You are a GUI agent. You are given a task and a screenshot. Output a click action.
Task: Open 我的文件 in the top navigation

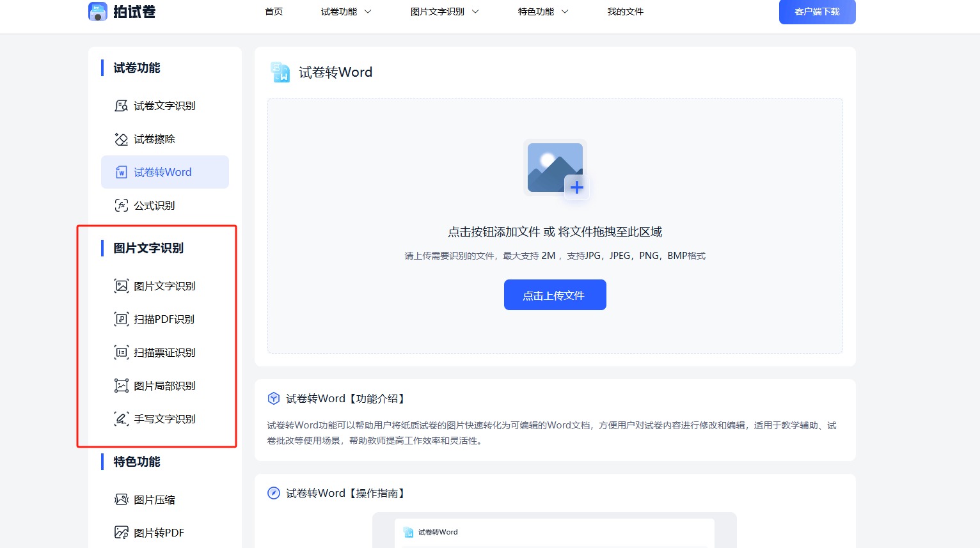[626, 12]
